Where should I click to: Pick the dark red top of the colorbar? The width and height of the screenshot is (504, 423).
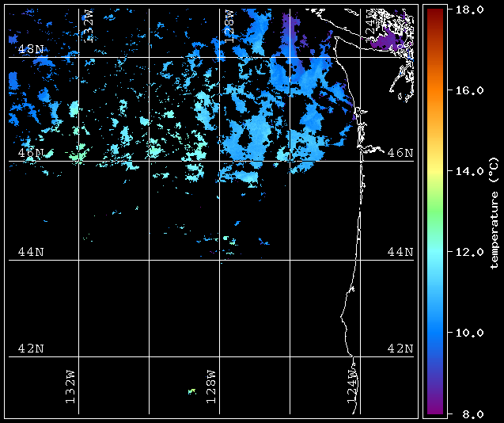point(434,13)
